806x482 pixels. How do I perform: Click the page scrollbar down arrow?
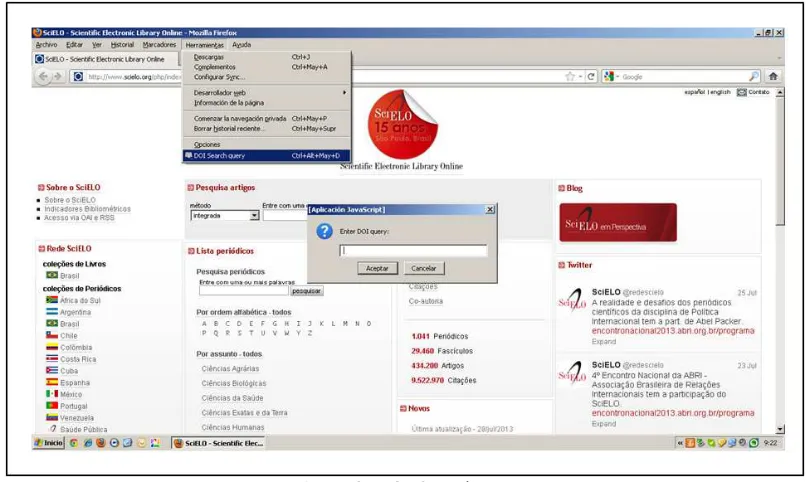[x=780, y=429]
